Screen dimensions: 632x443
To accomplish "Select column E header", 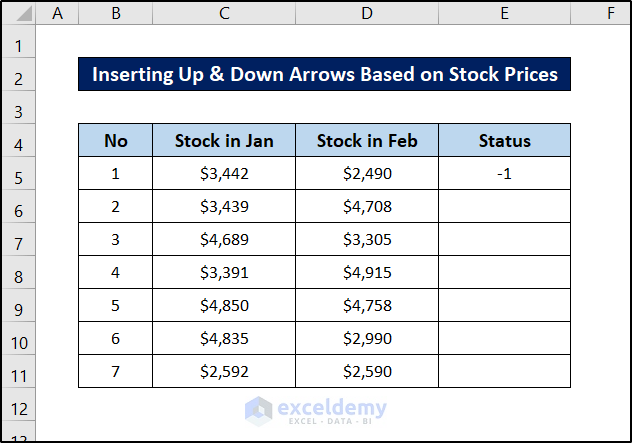I will [x=504, y=13].
